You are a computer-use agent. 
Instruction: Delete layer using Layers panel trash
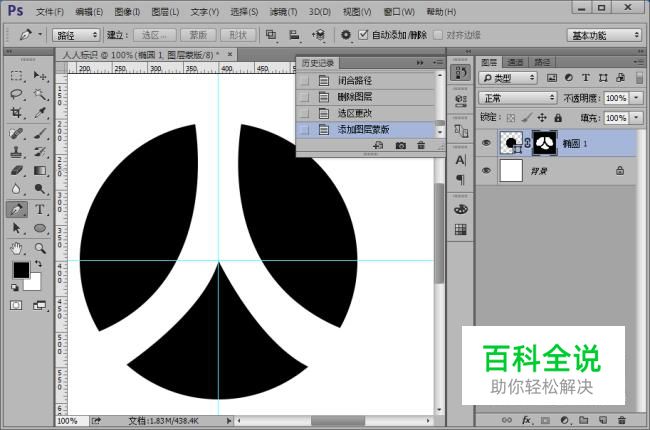[x=621, y=420]
